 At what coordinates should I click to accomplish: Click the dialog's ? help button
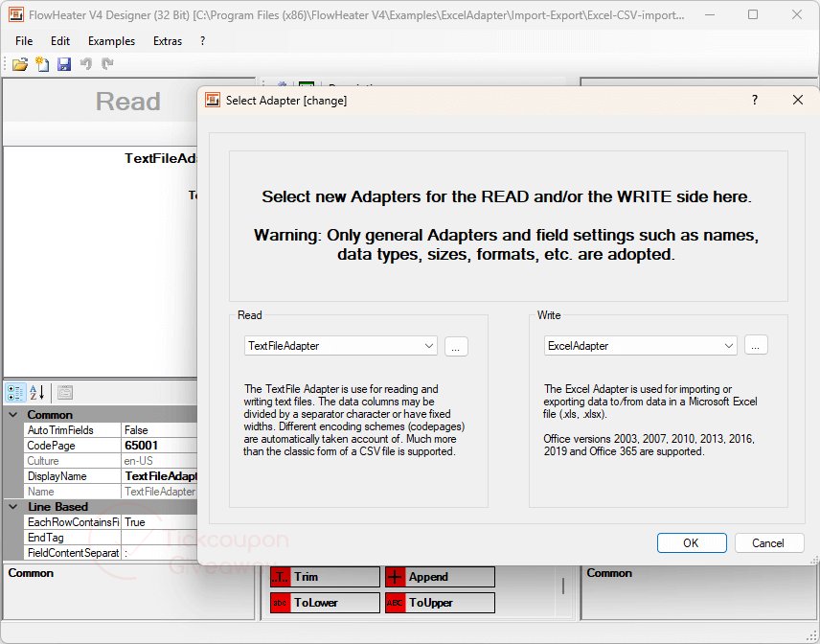pyautogui.click(x=755, y=100)
